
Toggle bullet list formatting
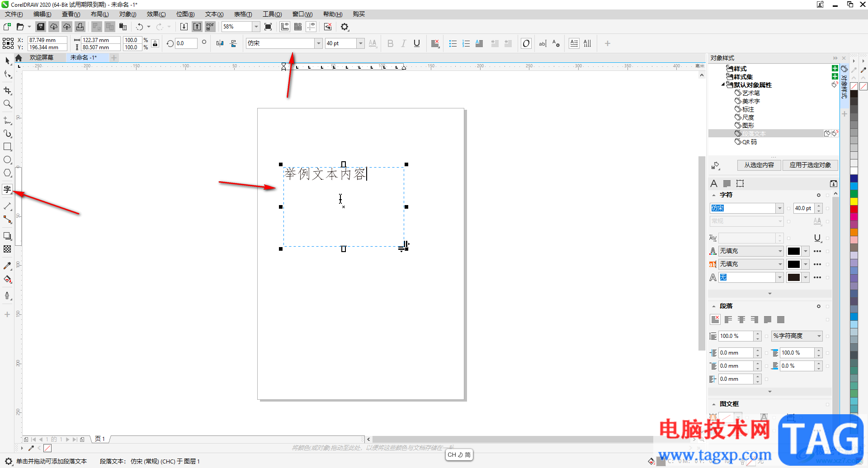pos(453,43)
